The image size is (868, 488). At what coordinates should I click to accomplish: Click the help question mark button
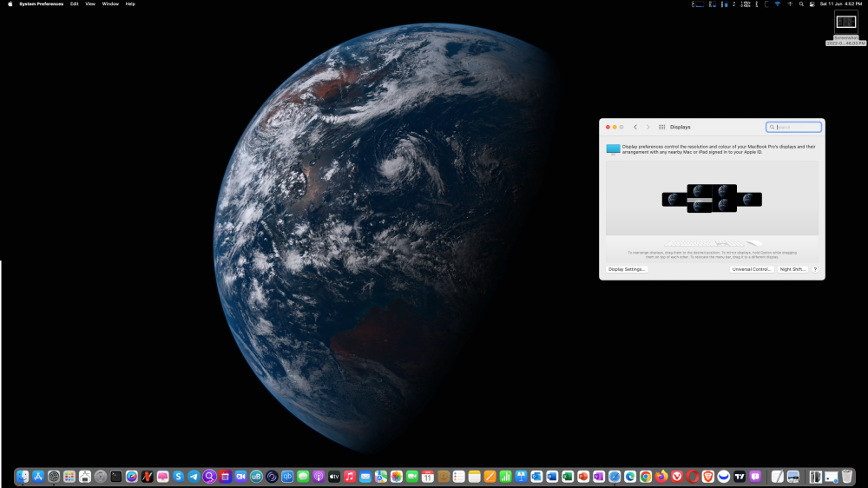815,269
